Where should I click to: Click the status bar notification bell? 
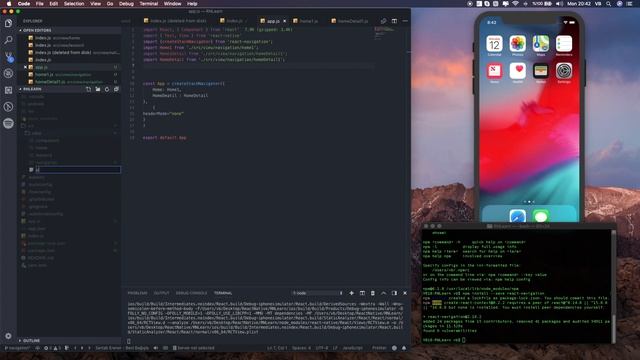pyautogui.click(x=404, y=348)
